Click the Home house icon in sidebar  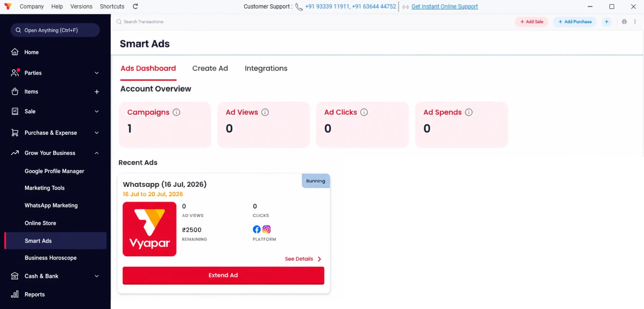coord(15,52)
